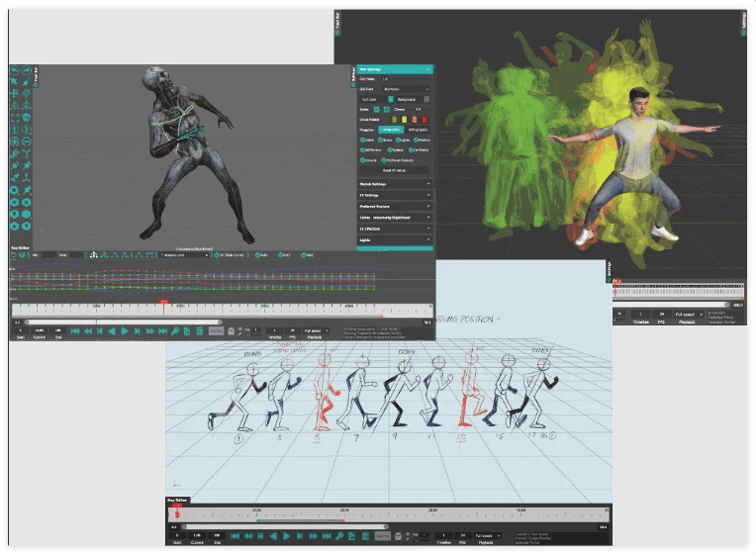Viewport: 756px width, 554px height.
Task: Jump to first frame in the zombie window
Action: tap(75, 330)
